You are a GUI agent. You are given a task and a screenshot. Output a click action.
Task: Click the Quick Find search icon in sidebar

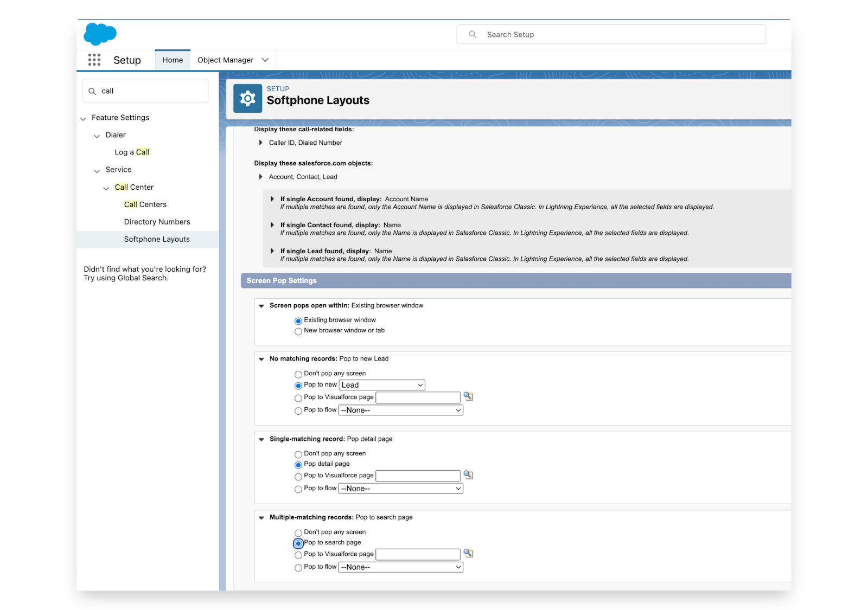click(92, 91)
